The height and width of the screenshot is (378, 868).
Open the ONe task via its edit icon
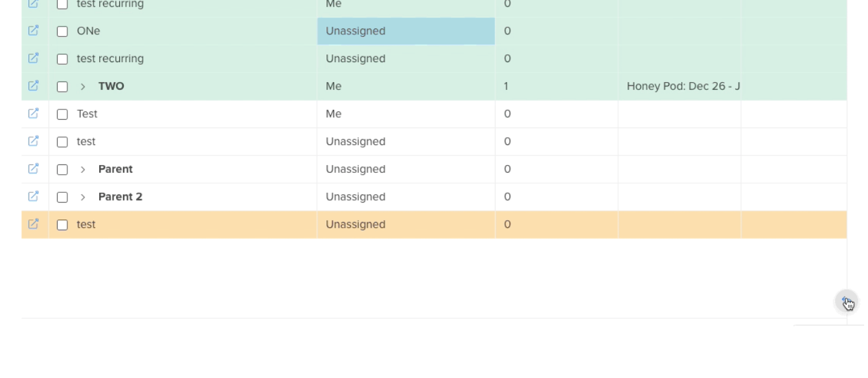(34, 30)
